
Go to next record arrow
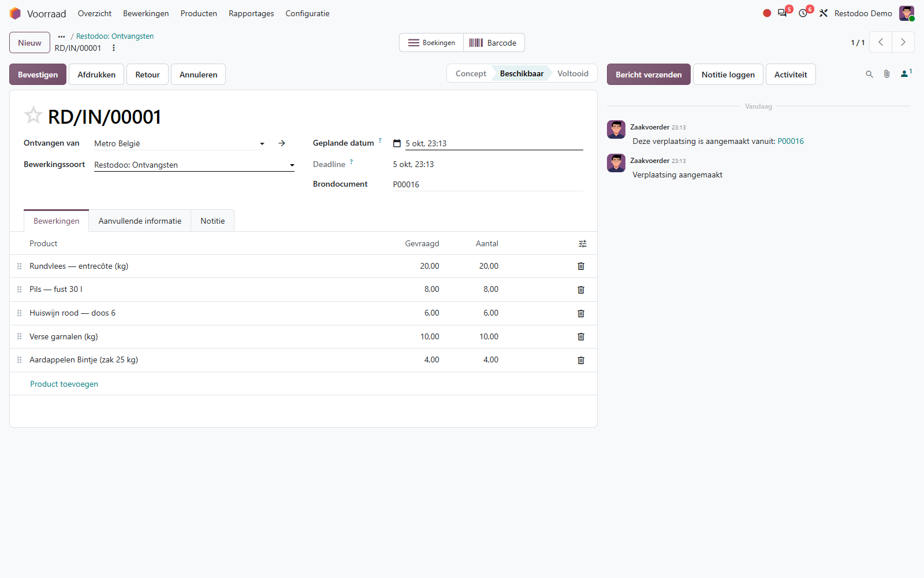903,42
